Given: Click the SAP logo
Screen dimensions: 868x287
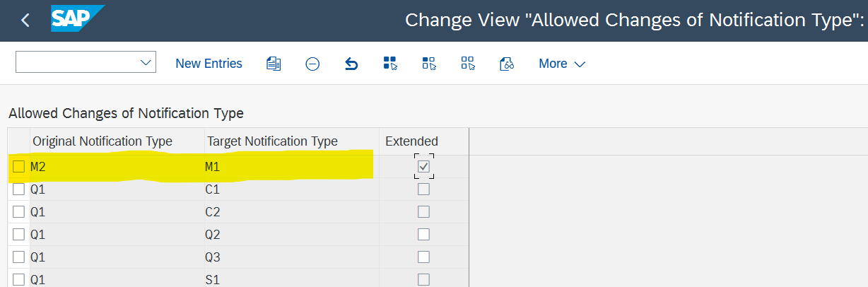Looking at the screenshot, I should [x=76, y=19].
